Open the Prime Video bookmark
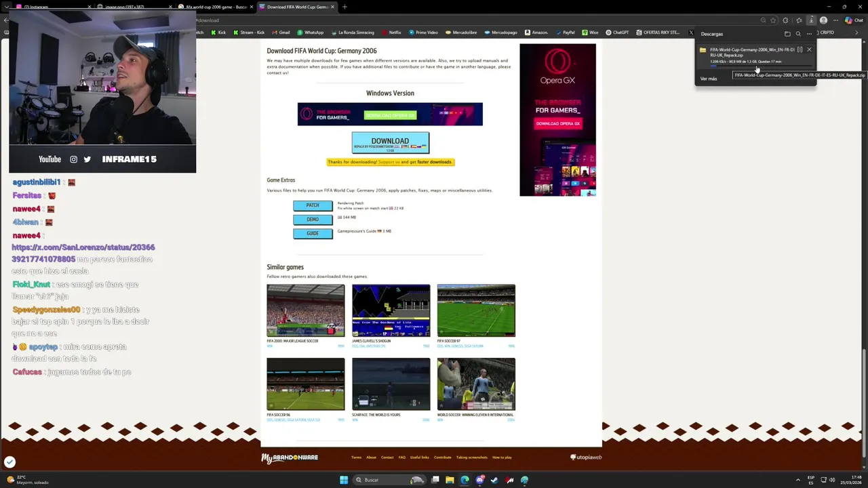868x488 pixels. 422,33
